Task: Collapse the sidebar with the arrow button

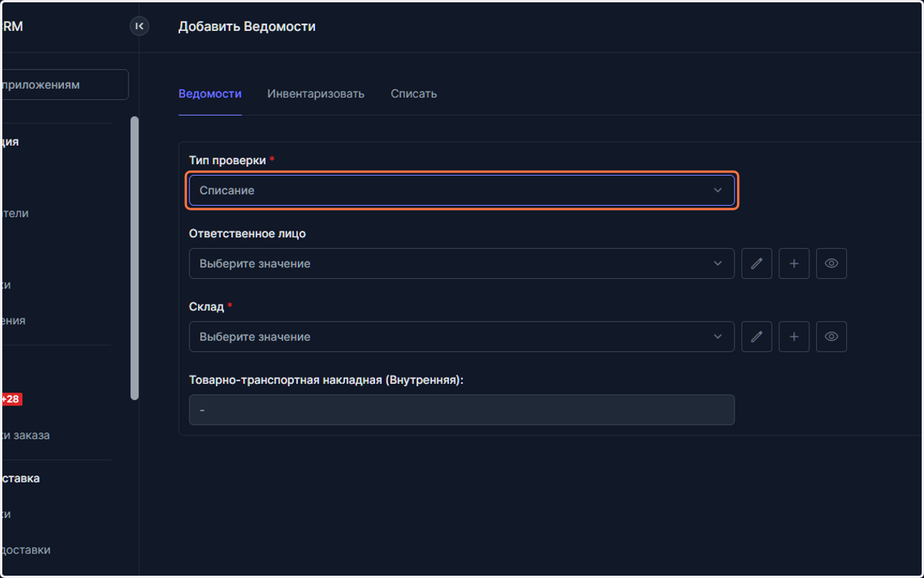Action: coord(139,26)
